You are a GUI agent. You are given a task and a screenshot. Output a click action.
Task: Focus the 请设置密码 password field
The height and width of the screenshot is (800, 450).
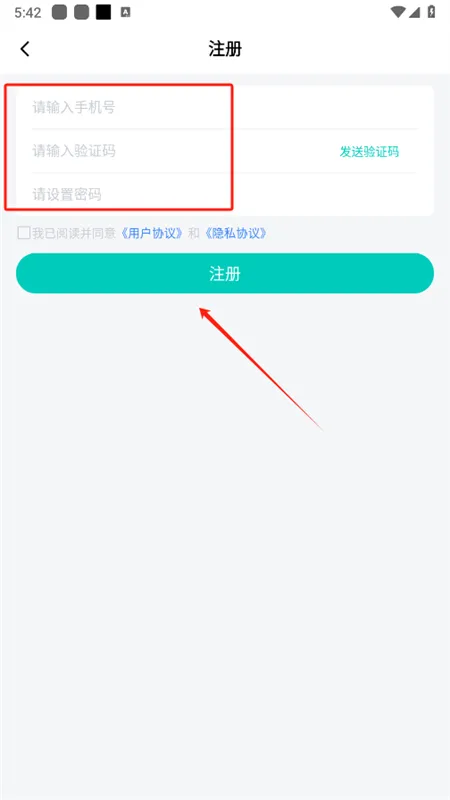tap(224, 194)
